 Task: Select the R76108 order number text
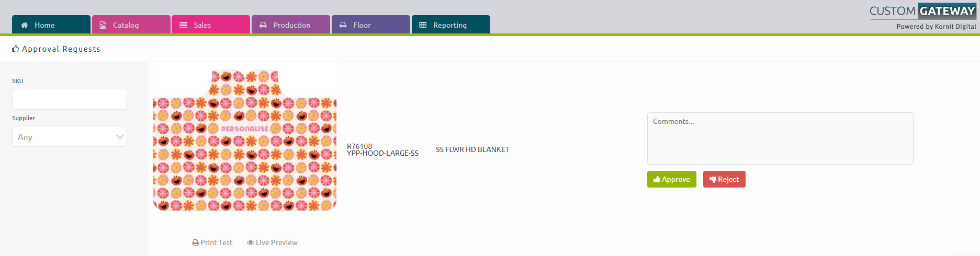point(359,146)
